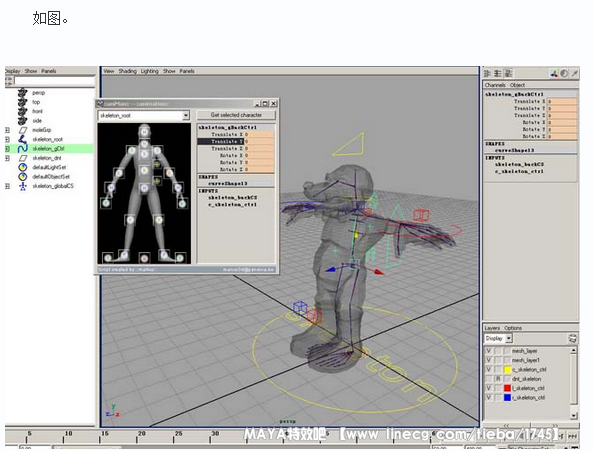Open the Layers menu in layer editor
The image size is (593, 451).
[492, 328]
